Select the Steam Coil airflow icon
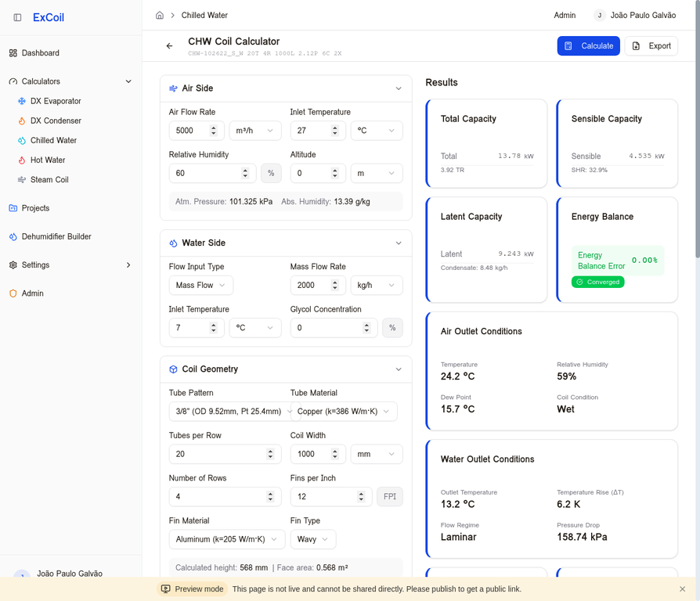Image resolution: width=700 pixels, height=601 pixels. (x=20, y=179)
